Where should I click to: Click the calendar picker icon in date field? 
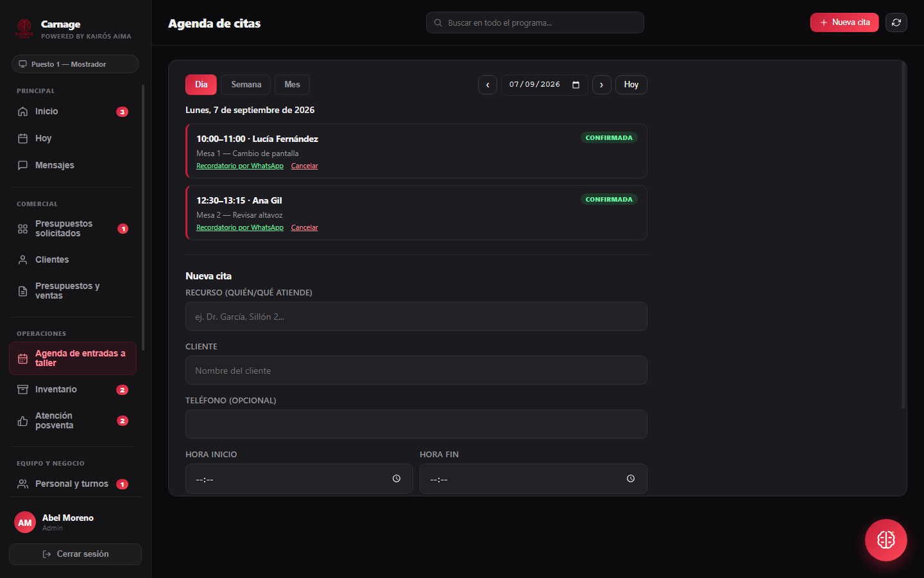click(576, 85)
